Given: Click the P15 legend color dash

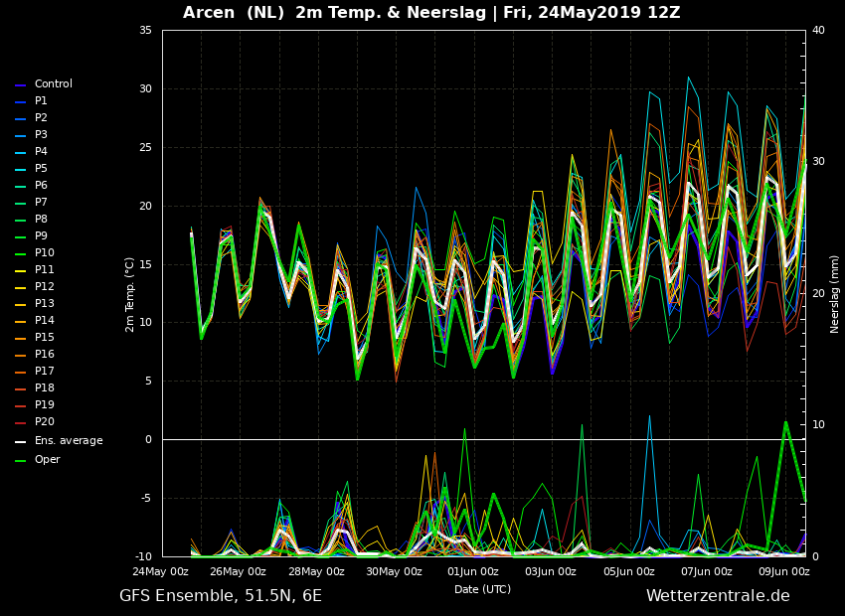Looking at the screenshot, I should (x=21, y=338).
